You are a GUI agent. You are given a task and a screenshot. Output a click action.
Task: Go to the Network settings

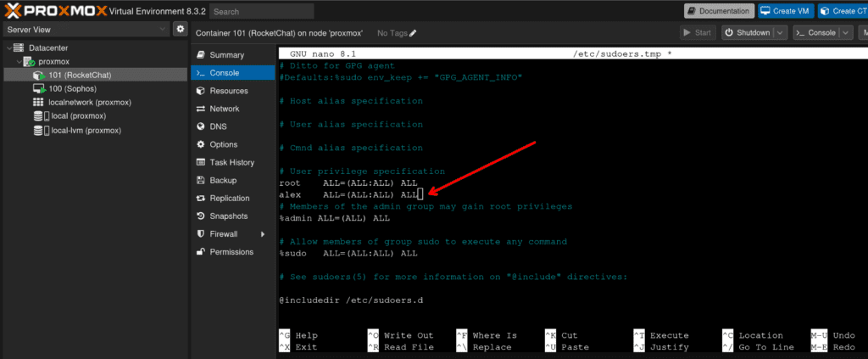(x=225, y=109)
